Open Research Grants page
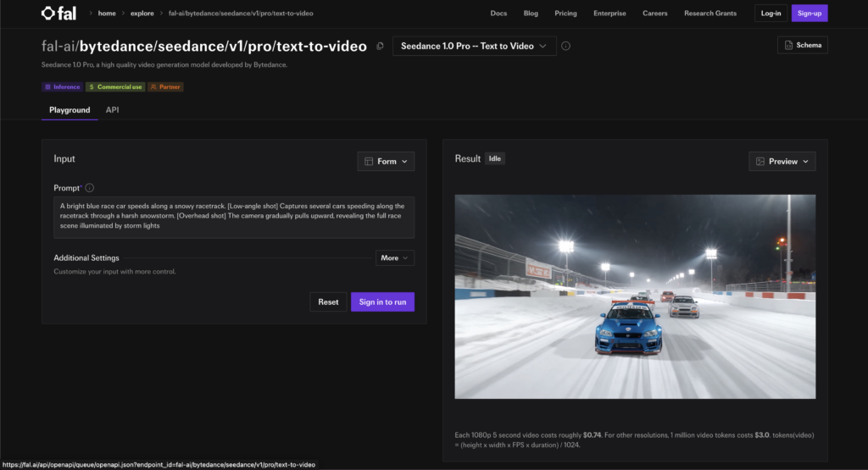The height and width of the screenshot is (470, 868). (710, 14)
